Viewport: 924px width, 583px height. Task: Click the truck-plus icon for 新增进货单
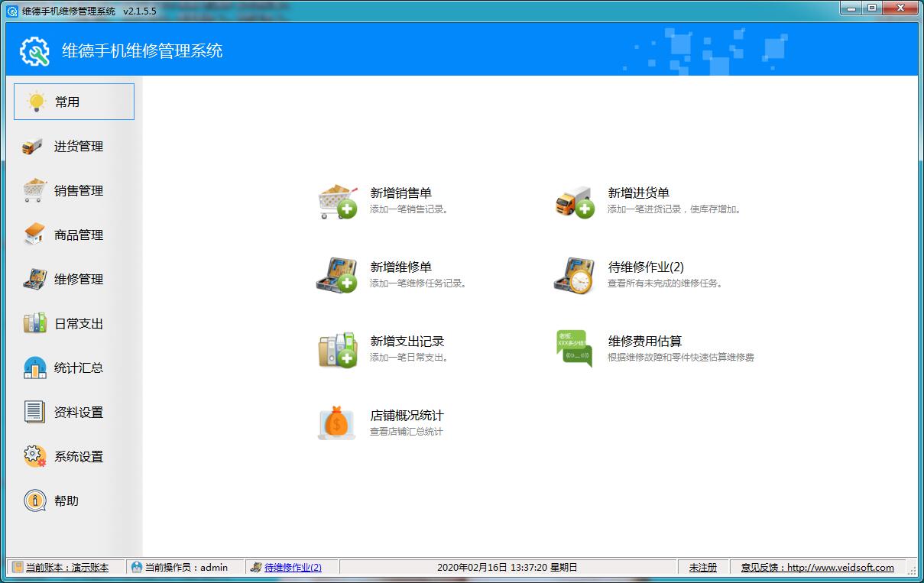[575, 201]
